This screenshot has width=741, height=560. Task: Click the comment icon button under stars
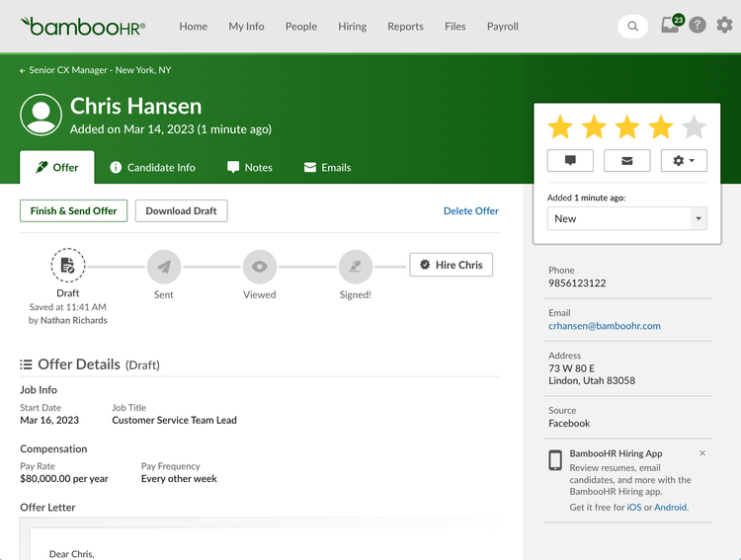[x=570, y=161]
